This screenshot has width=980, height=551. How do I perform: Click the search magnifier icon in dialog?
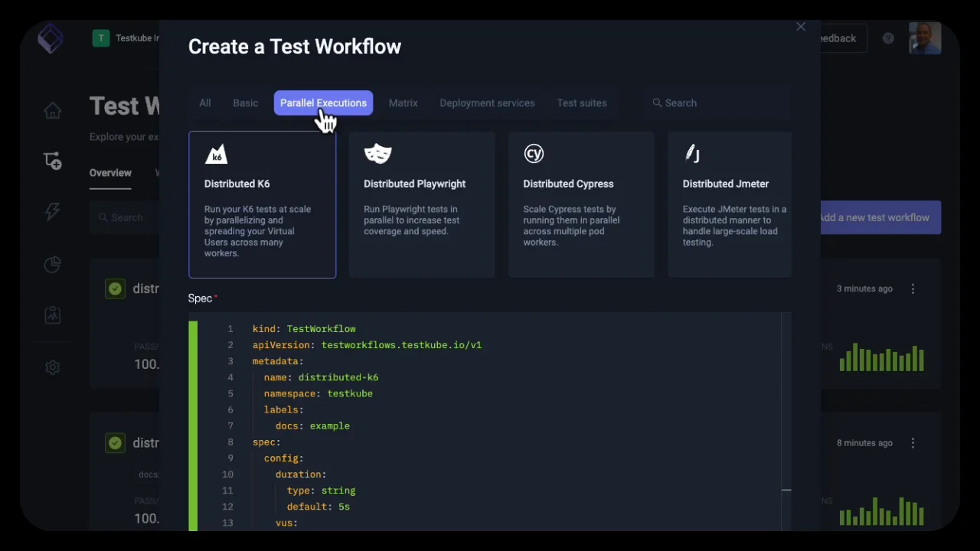[657, 103]
